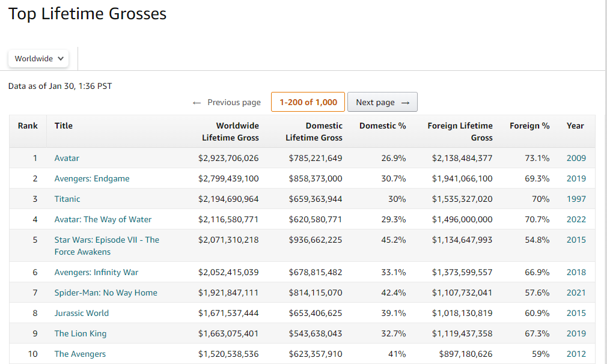Select the $1,921,847,111 worldwide gross cell
The image size is (607, 364).
(x=228, y=293)
